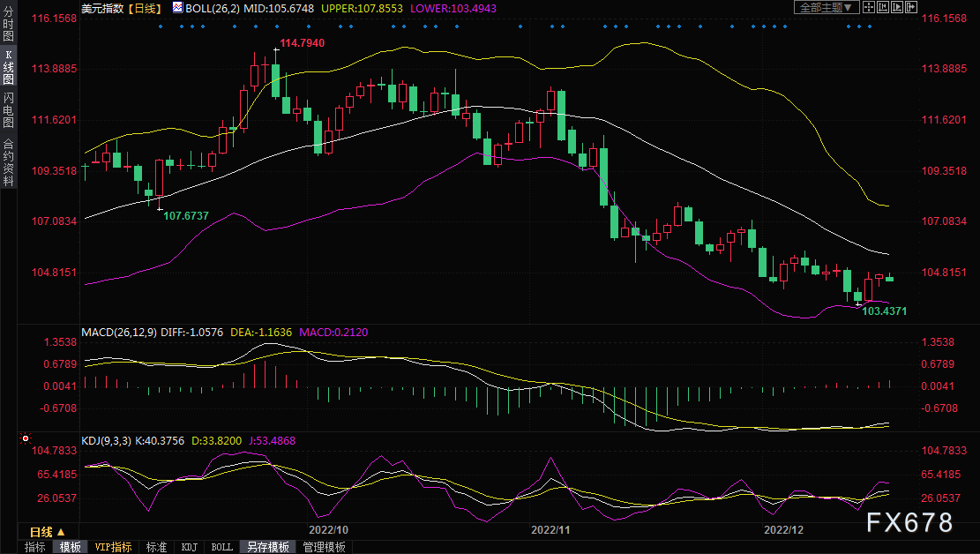This screenshot has height=554, width=980.
Task: Click the play-arrow chart icon in toolbar
Action: [x=897, y=7]
